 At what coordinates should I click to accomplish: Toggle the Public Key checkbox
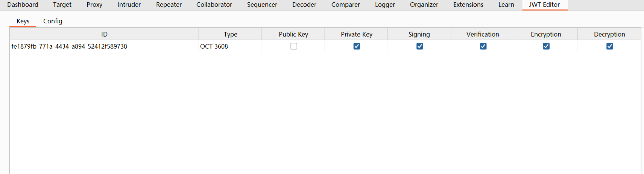point(294,46)
